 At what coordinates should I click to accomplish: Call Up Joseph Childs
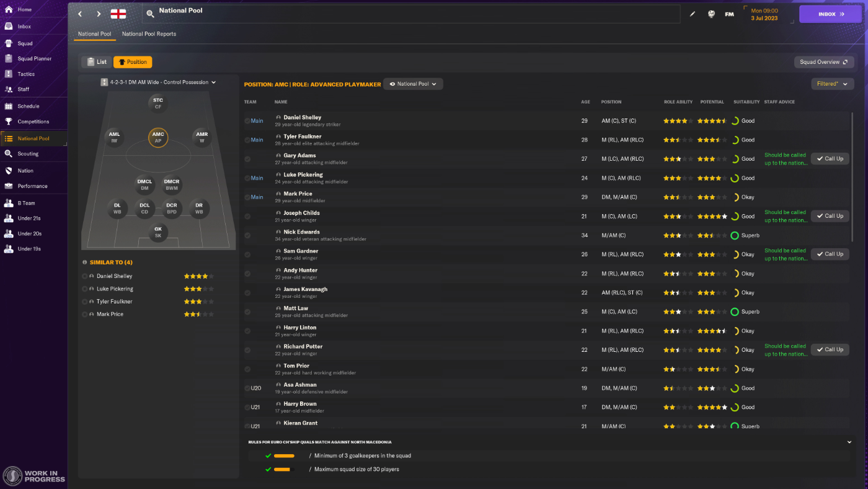(x=830, y=216)
